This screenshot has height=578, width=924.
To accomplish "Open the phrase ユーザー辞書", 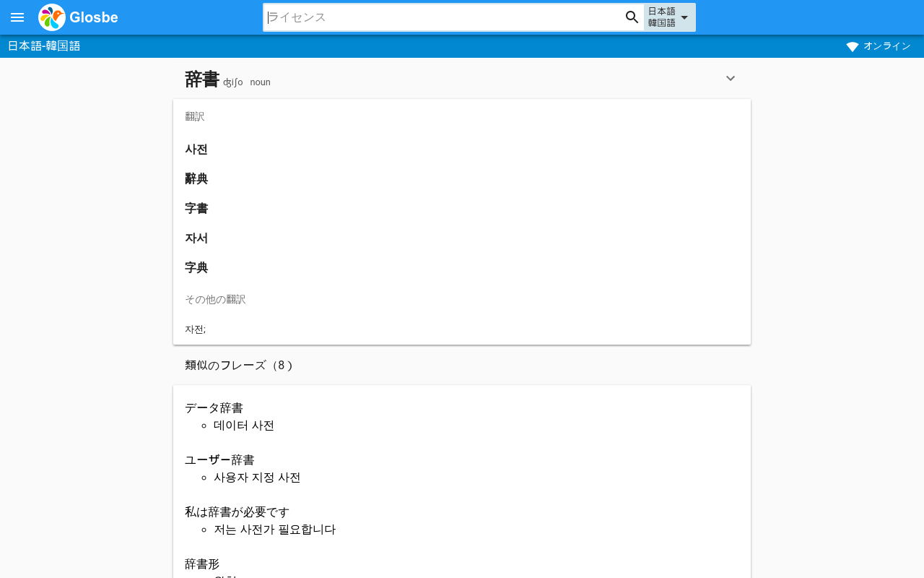I will tap(219, 460).
